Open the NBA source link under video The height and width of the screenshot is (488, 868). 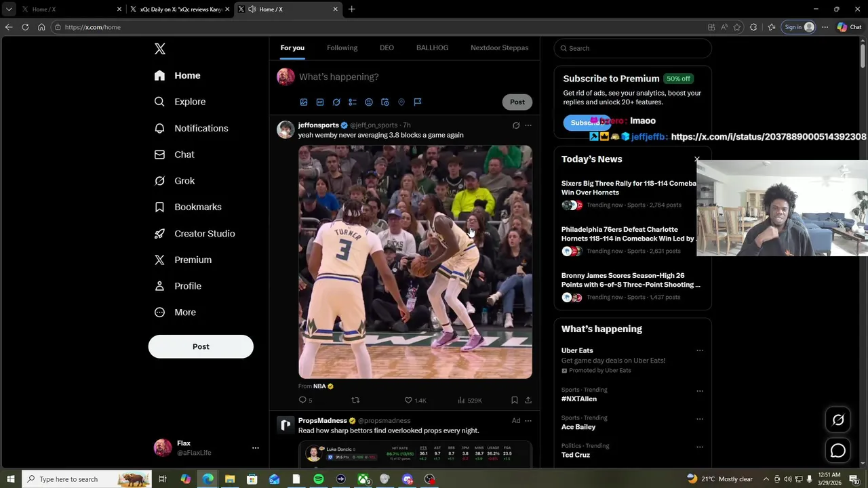[319, 386]
